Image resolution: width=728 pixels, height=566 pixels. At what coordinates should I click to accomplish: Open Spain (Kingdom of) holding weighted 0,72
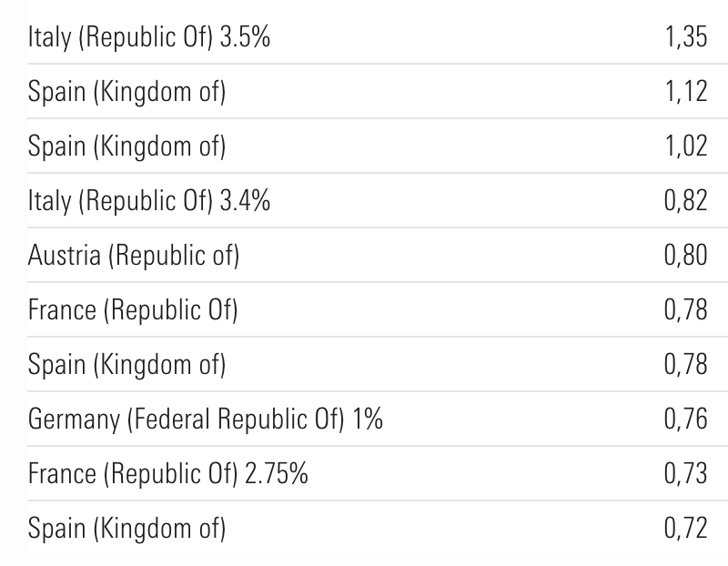pos(126,529)
